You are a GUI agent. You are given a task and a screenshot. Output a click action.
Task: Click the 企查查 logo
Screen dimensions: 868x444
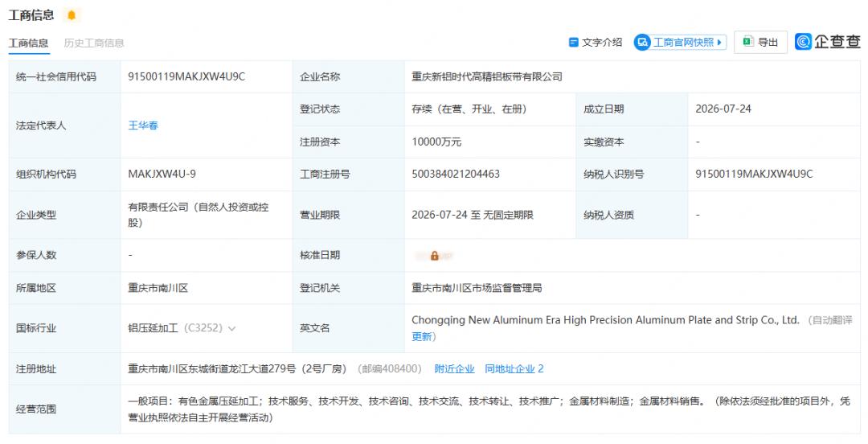(x=828, y=42)
